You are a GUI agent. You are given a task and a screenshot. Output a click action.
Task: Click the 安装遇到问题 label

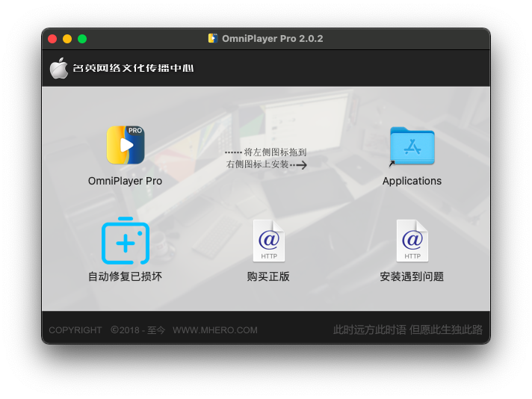(x=412, y=276)
